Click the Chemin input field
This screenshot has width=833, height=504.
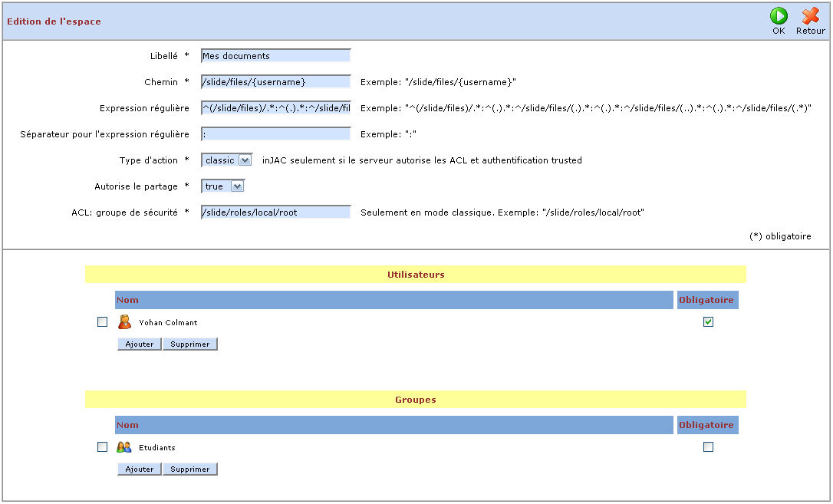point(275,82)
